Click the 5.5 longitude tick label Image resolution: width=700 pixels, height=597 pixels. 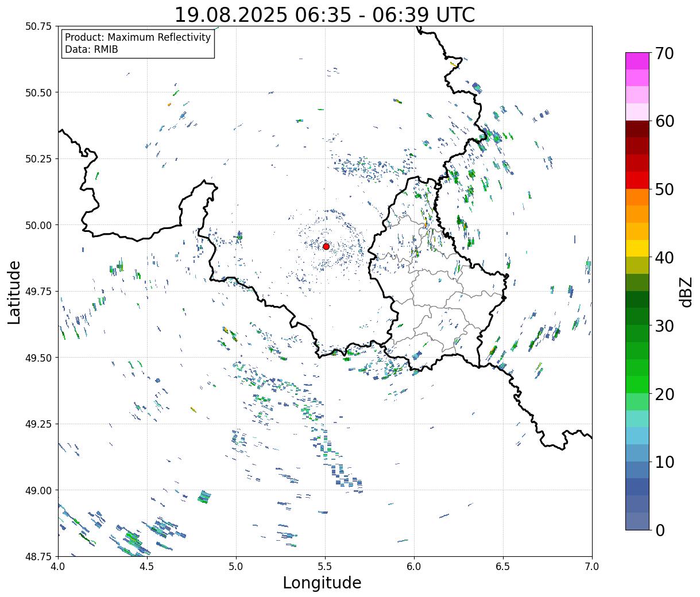[325, 567]
